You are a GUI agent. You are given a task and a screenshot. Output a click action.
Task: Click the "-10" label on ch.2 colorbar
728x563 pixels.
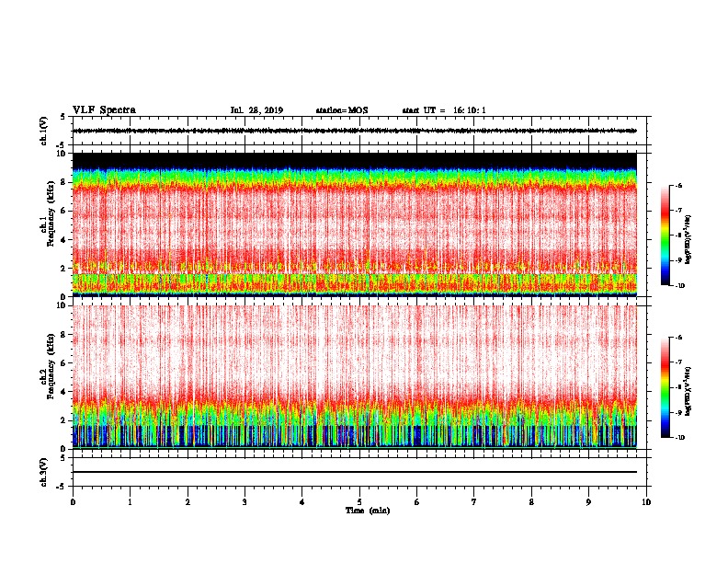click(x=679, y=438)
